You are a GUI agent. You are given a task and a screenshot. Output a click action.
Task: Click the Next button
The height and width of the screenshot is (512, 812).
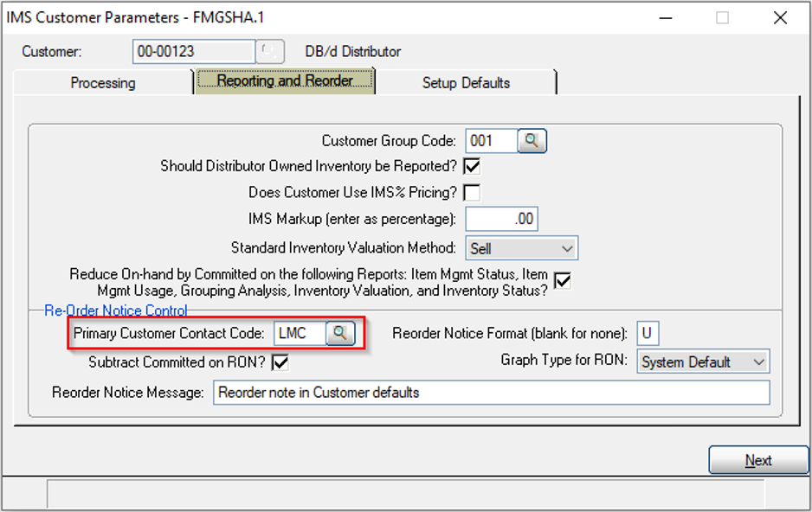pos(758,460)
